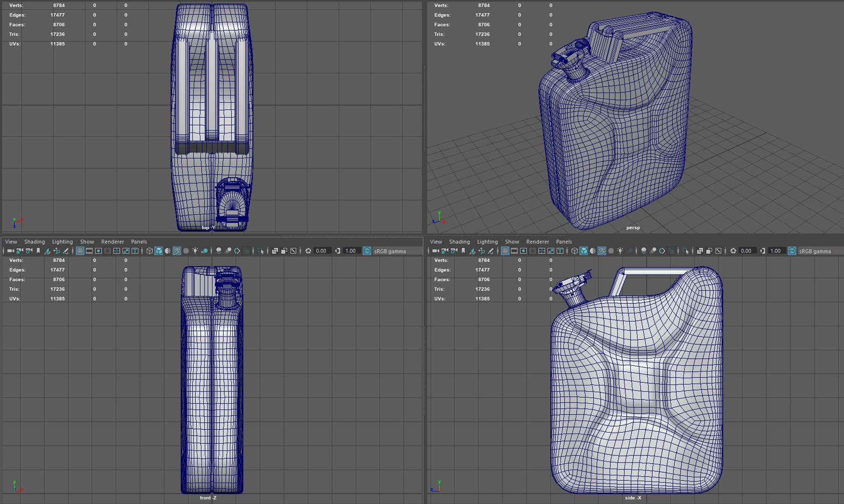Toggle Use All Lights in side -X panel

(x=620, y=251)
